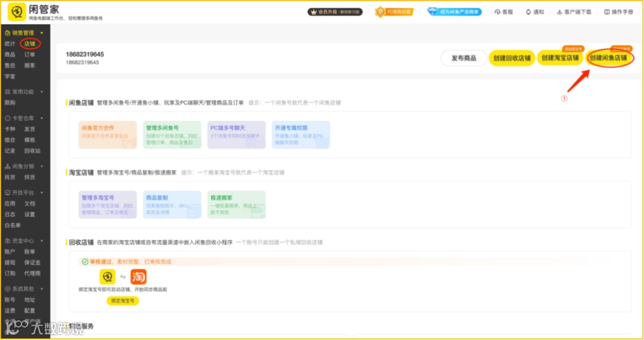Open PC端多号聊天 card
This screenshot has height=340, width=644.
pyautogui.click(x=237, y=135)
